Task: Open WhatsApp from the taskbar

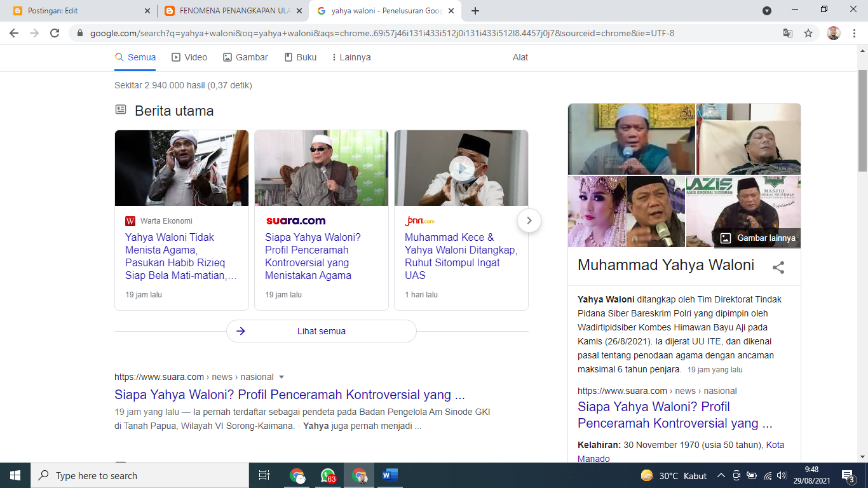Action: (x=329, y=475)
